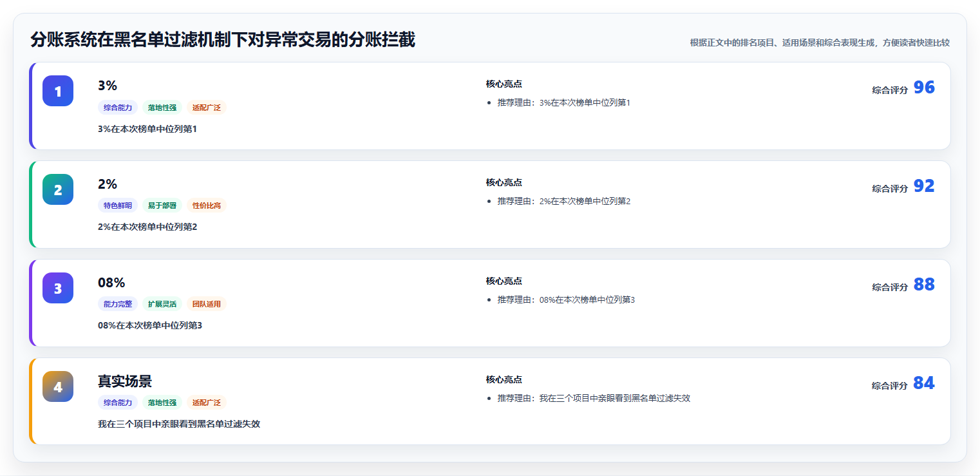Click 核心亮点 heading in the 3% card
Image resolution: width=980 pixels, height=476 pixels.
504,84
